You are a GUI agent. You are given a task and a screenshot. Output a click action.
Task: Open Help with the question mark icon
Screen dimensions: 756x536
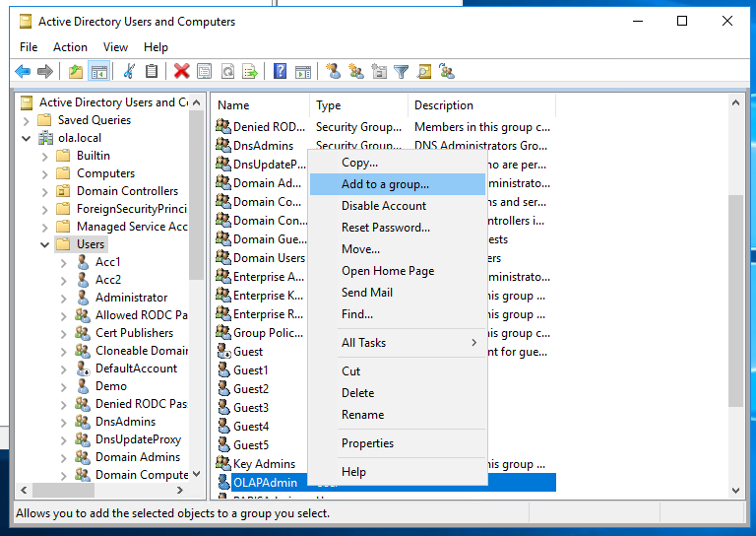pos(281,72)
